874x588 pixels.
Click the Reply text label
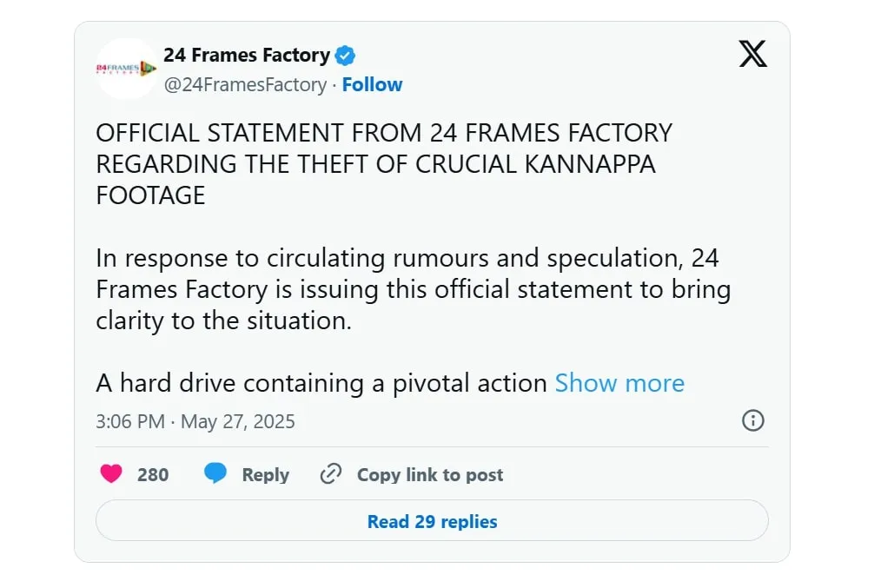tap(265, 475)
